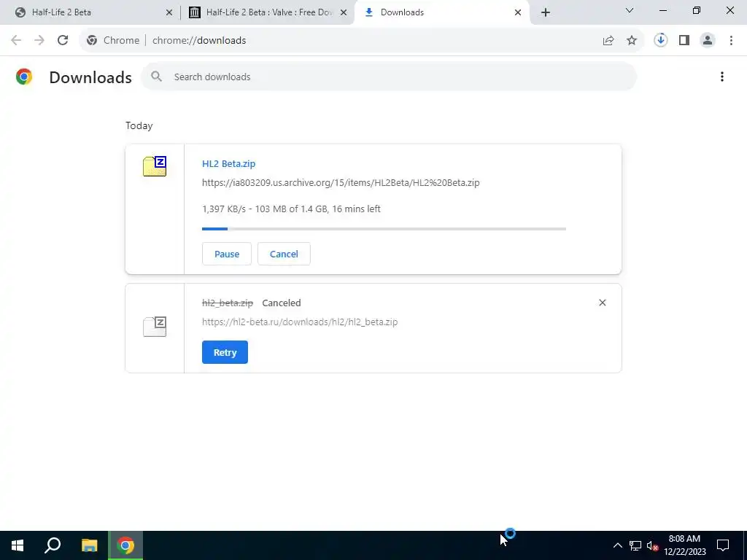
Task: Click the HL2 Beta.zip download progress bar
Action: [384, 229]
